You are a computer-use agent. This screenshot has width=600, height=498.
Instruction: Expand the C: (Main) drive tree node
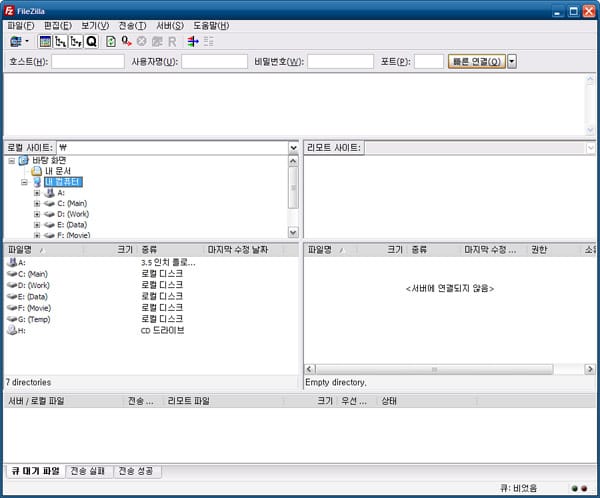[x=37, y=203]
